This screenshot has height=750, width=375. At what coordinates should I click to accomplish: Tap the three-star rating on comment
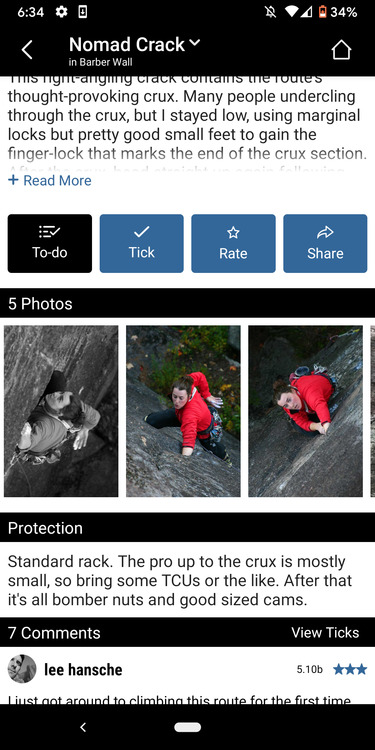pos(350,669)
